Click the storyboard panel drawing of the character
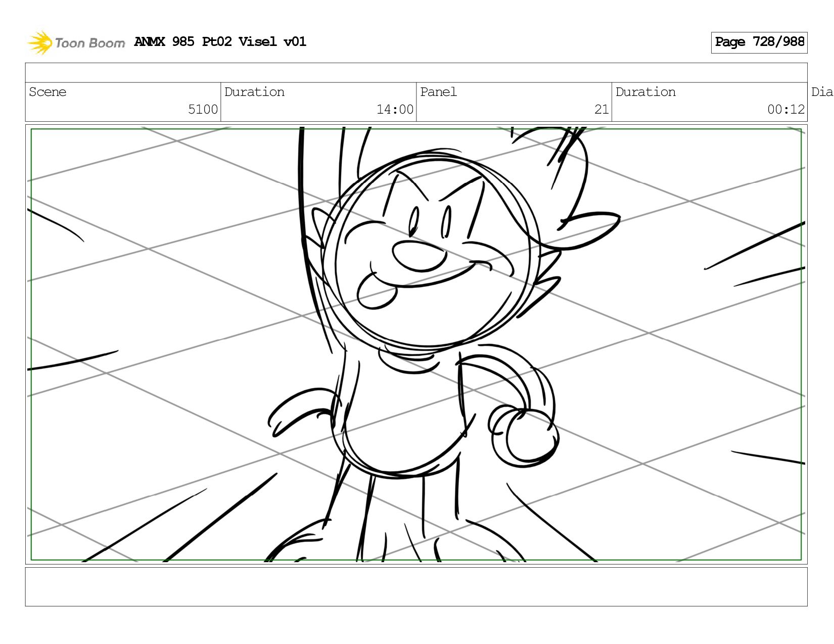 point(416,344)
